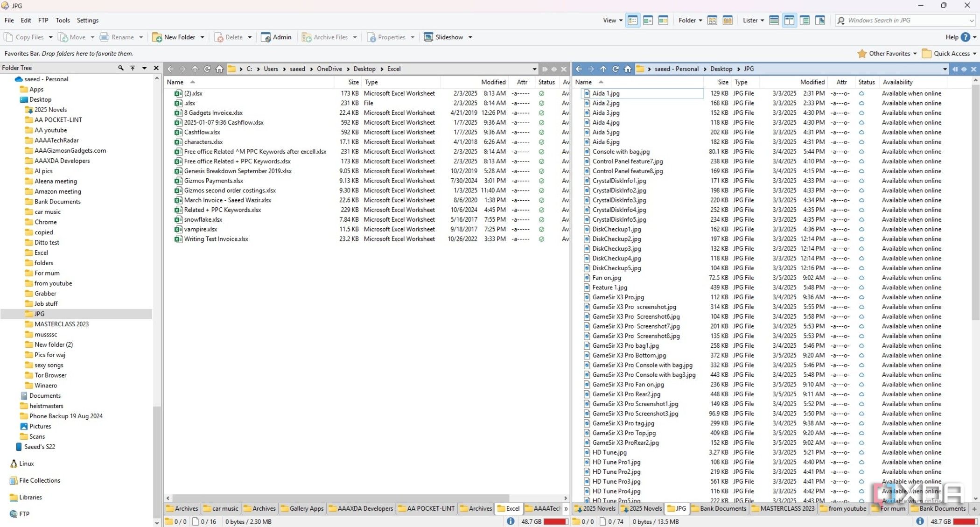Select Cashflow.xlsx file
Image resolution: width=980 pixels, height=527 pixels.
tap(202, 132)
